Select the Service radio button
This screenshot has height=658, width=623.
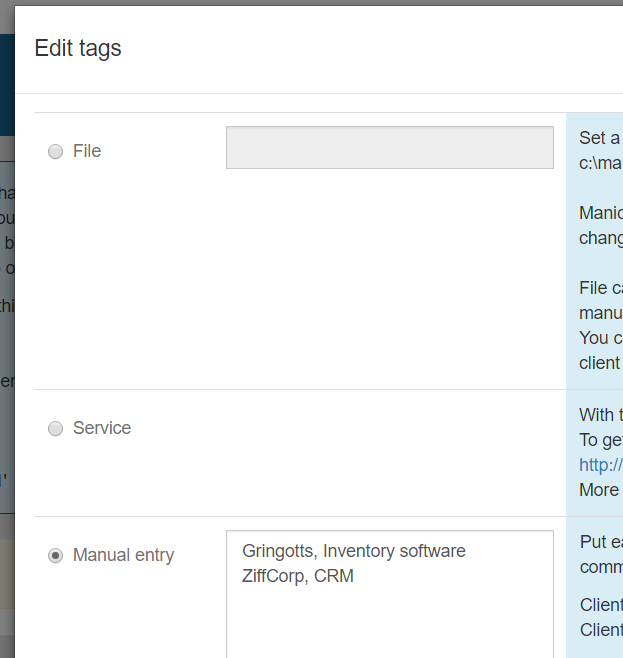pyautogui.click(x=55, y=429)
